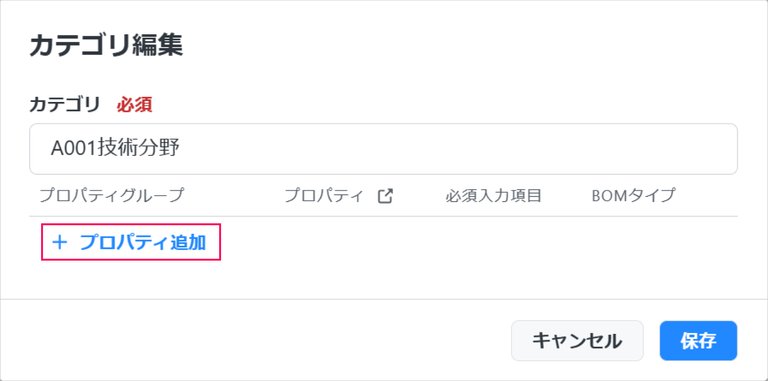Click the plus icon before プロパティ追加
This screenshot has width=768, height=381.
(x=59, y=242)
